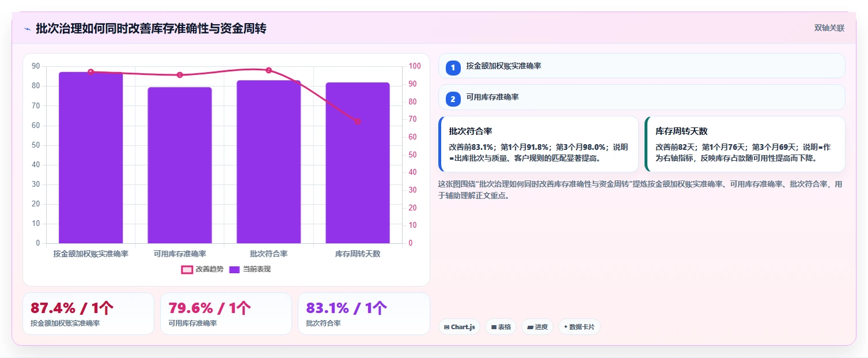Select the Chart.js tag
This screenshot has height=358, width=868.
pos(459,327)
